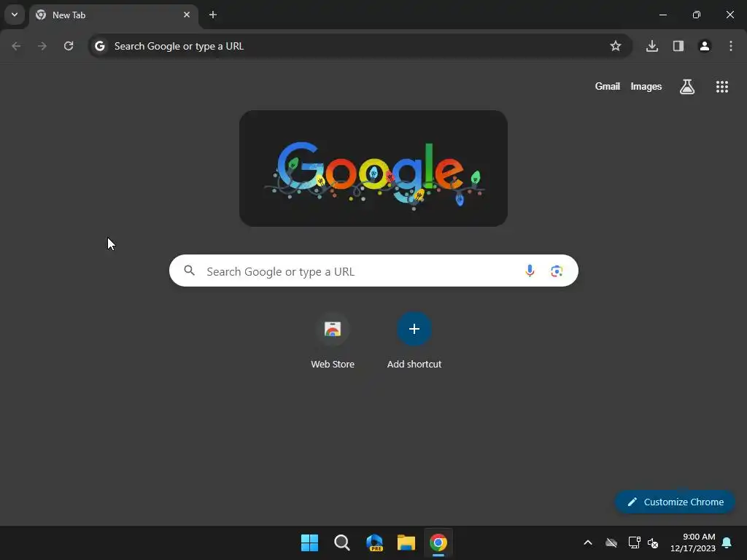Focus the address bar URL field

pyautogui.click(x=360, y=46)
